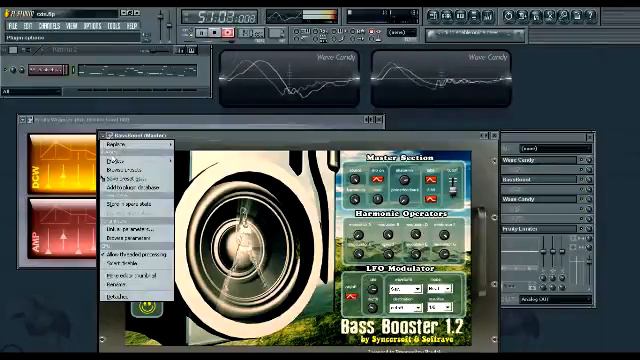
Task: Open the CHANNELS menu
Action: click(49, 26)
